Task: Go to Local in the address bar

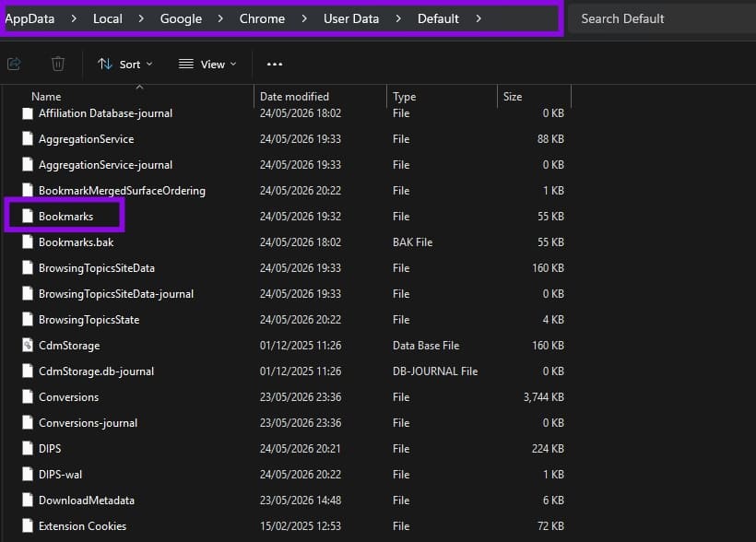Action: 108,18
